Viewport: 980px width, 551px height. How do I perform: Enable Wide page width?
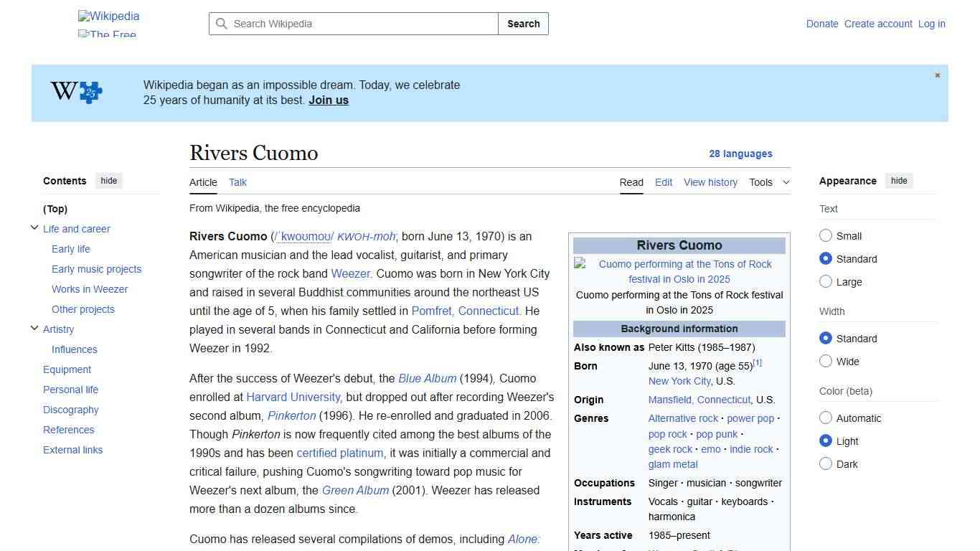pos(826,362)
